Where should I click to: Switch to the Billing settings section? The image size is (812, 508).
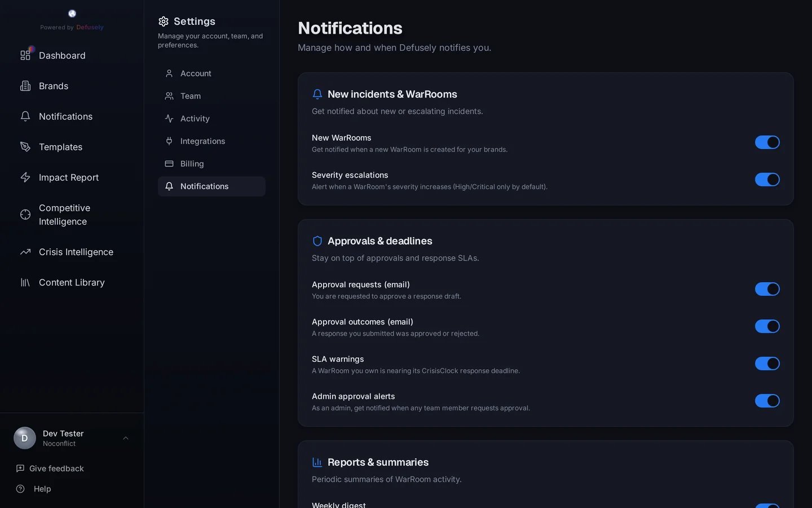[192, 164]
